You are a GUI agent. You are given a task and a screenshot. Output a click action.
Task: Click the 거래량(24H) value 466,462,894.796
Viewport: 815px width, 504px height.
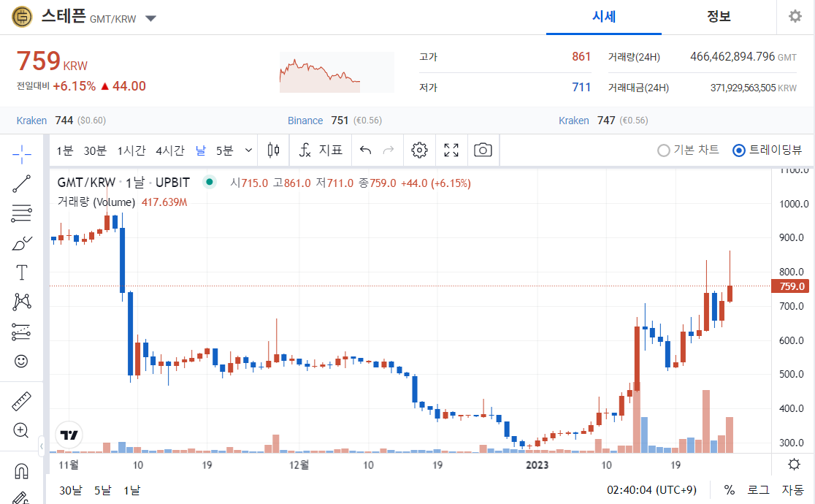(732, 57)
